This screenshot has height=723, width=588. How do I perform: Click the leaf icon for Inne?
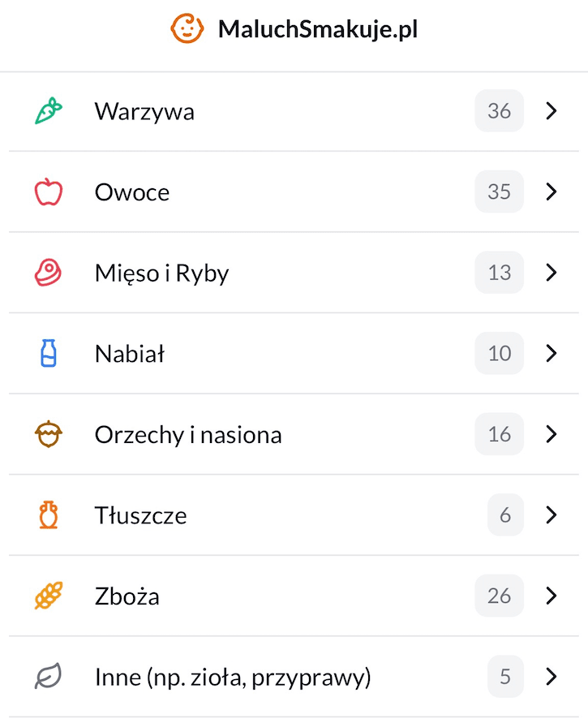(49, 677)
